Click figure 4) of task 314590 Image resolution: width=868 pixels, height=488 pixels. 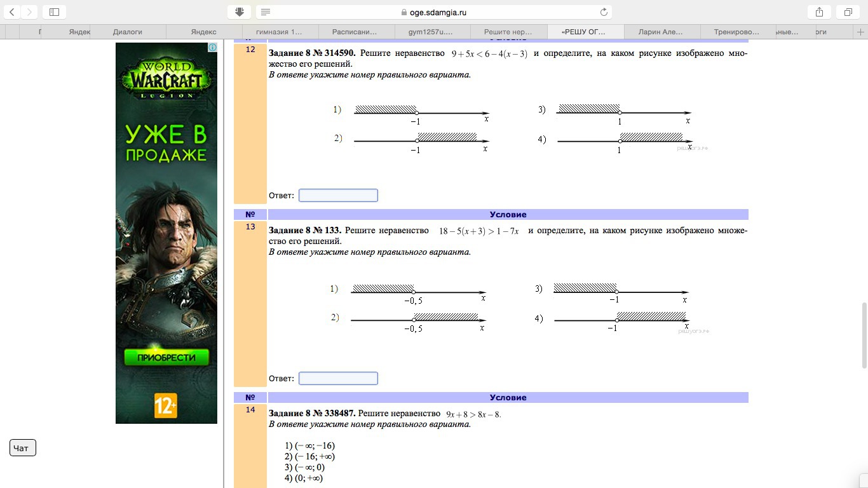coord(615,142)
